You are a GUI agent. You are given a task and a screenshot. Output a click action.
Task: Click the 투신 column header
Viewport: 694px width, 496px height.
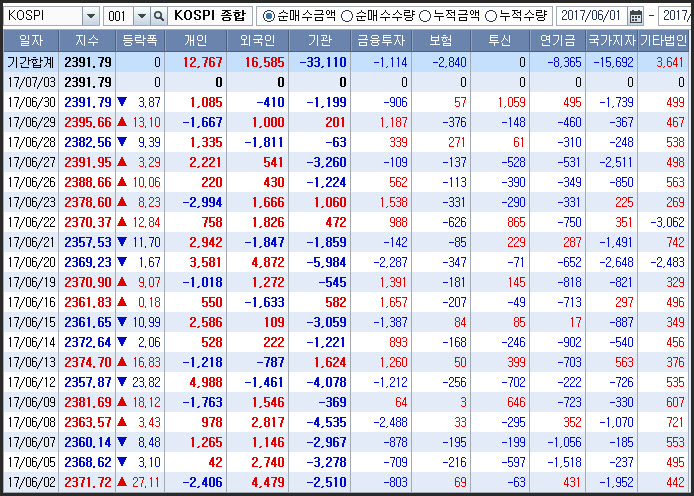click(500, 41)
